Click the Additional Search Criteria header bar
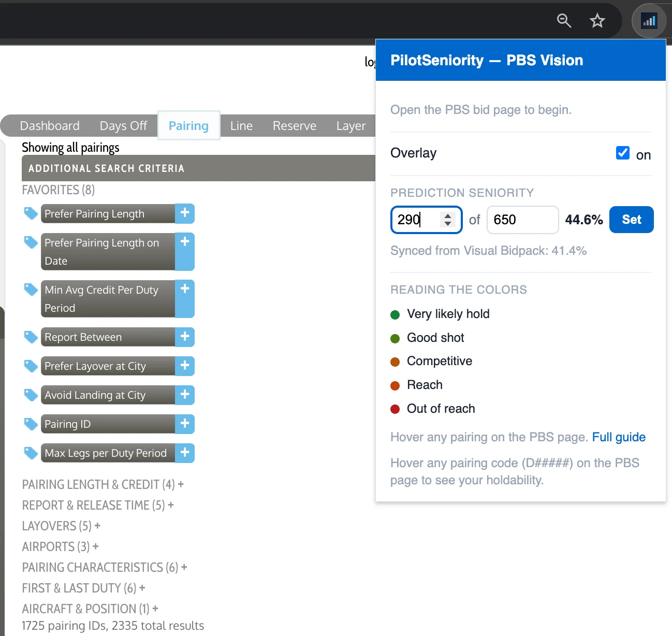Image resolution: width=672 pixels, height=636 pixels. 198,168
